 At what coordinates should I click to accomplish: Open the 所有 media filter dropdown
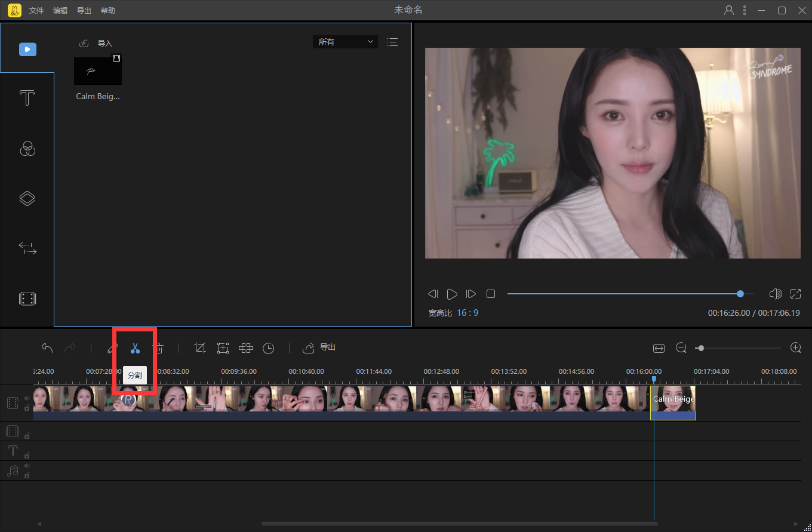pos(345,42)
